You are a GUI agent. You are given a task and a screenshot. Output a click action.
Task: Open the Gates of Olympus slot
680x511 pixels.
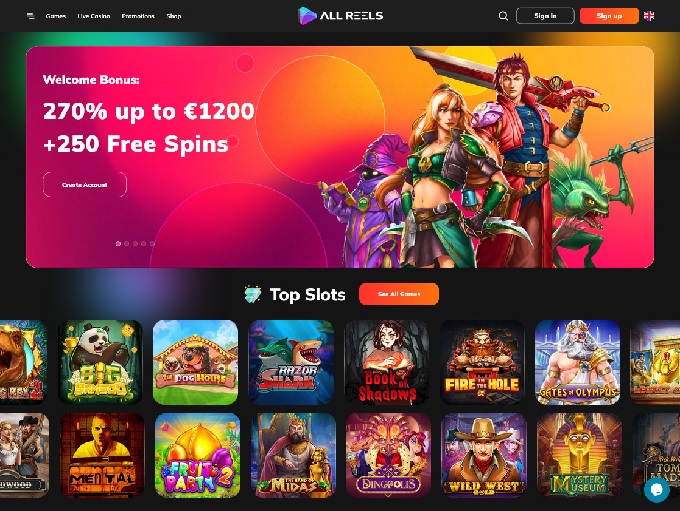(577, 362)
